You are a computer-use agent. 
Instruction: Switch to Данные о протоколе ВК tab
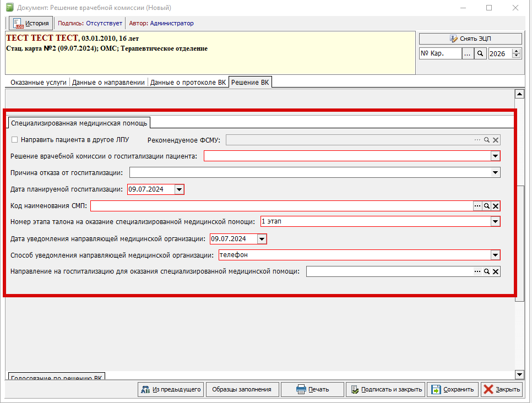[x=188, y=83]
